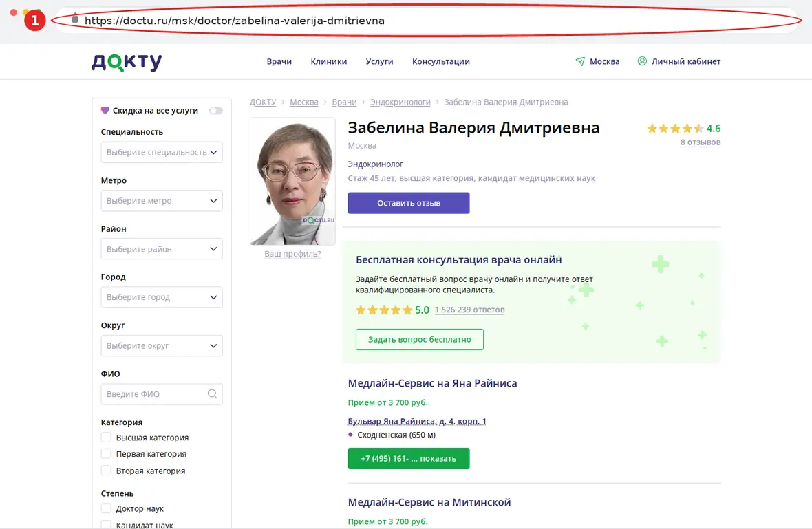
Task: Open the Консультации menu item
Action: [441, 61]
